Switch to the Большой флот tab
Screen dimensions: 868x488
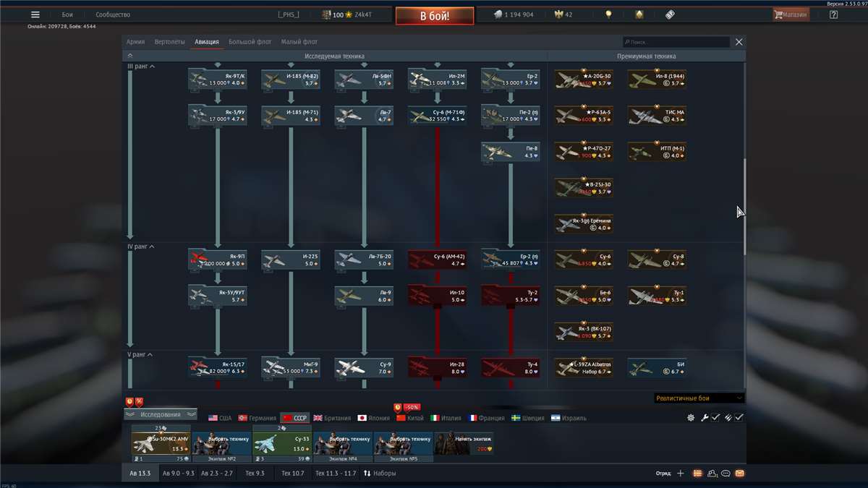(x=250, y=42)
